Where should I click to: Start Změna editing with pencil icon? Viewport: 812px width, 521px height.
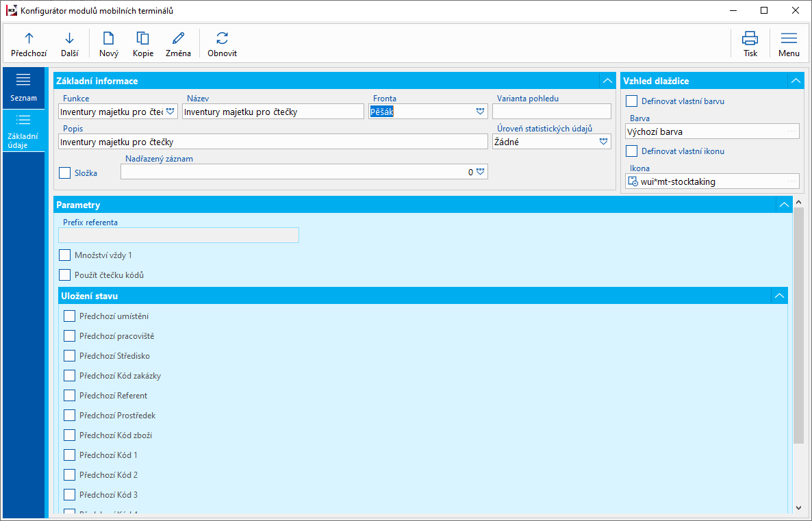pos(178,44)
